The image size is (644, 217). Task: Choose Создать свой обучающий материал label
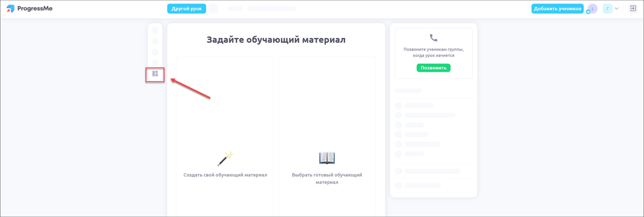(225, 175)
